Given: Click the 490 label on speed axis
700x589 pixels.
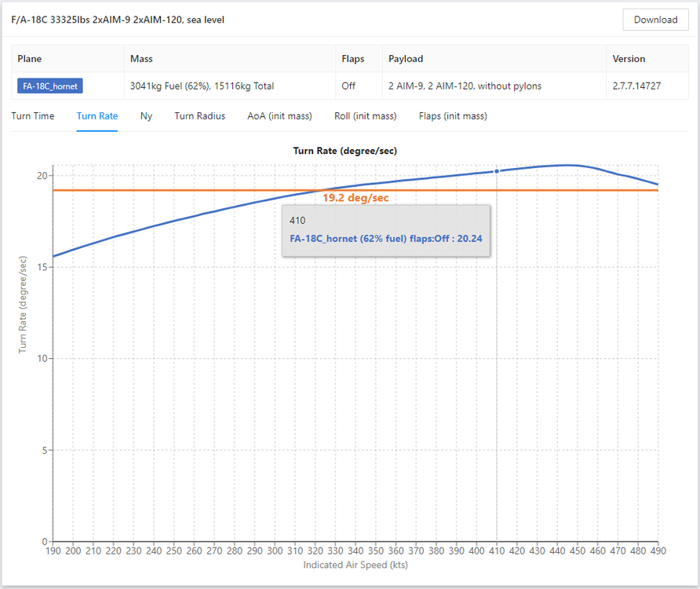Looking at the screenshot, I should pos(657,552).
